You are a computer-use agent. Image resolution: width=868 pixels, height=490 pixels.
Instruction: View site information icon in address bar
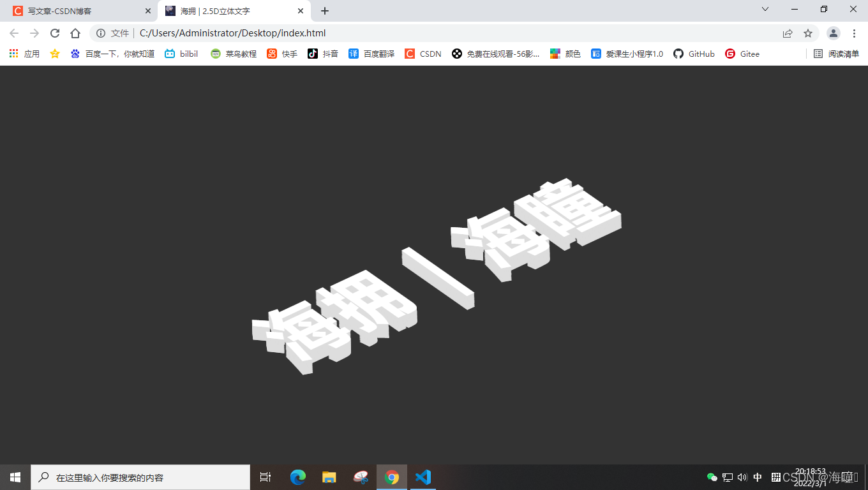click(x=101, y=33)
